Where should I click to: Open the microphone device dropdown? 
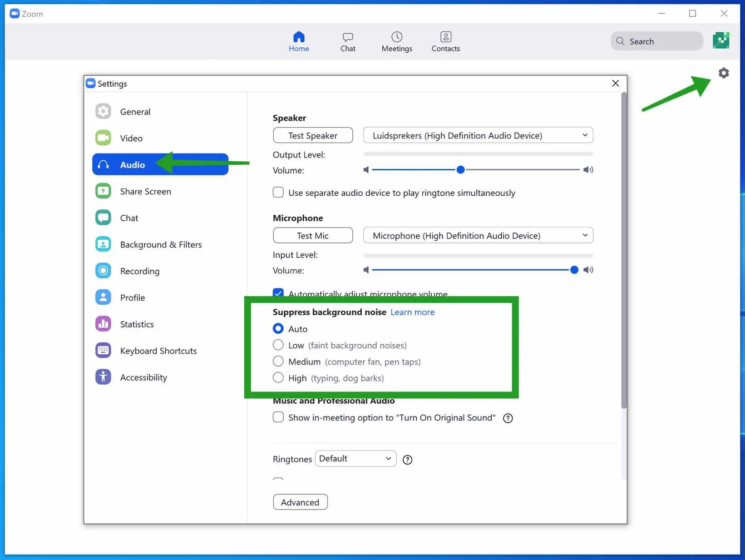coord(478,235)
